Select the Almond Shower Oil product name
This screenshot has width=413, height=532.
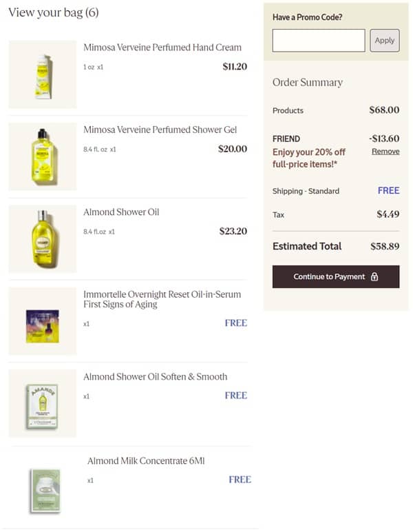[121, 212]
